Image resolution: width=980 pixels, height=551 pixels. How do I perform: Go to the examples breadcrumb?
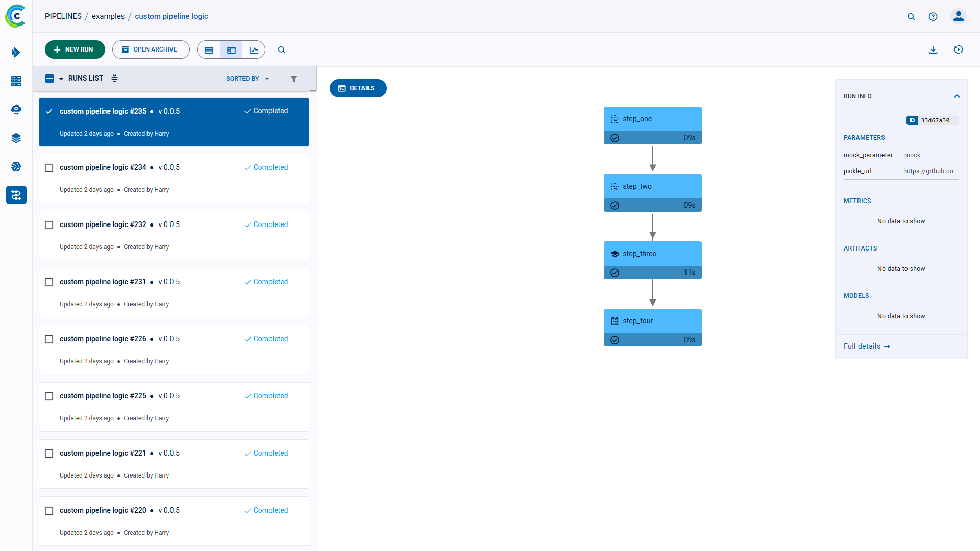pyautogui.click(x=108, y=16)
